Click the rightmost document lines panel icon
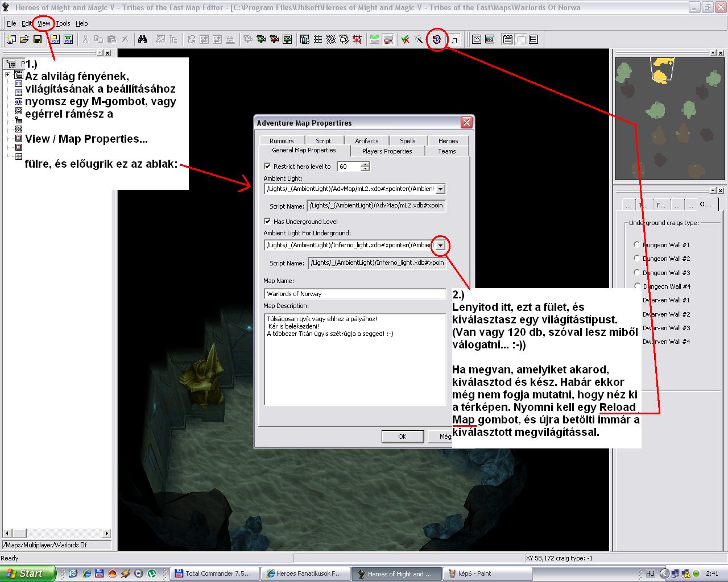Screen dimensions: 728x582 (533, 39)
